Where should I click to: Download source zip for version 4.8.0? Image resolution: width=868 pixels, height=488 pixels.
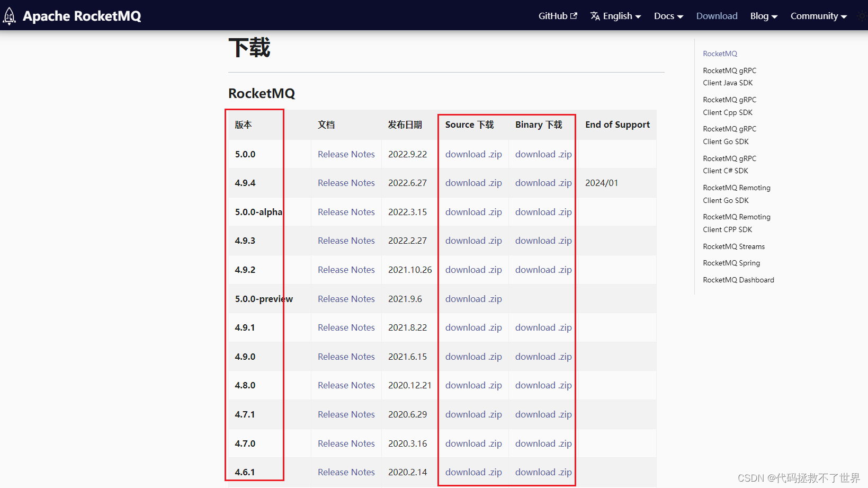473,385
